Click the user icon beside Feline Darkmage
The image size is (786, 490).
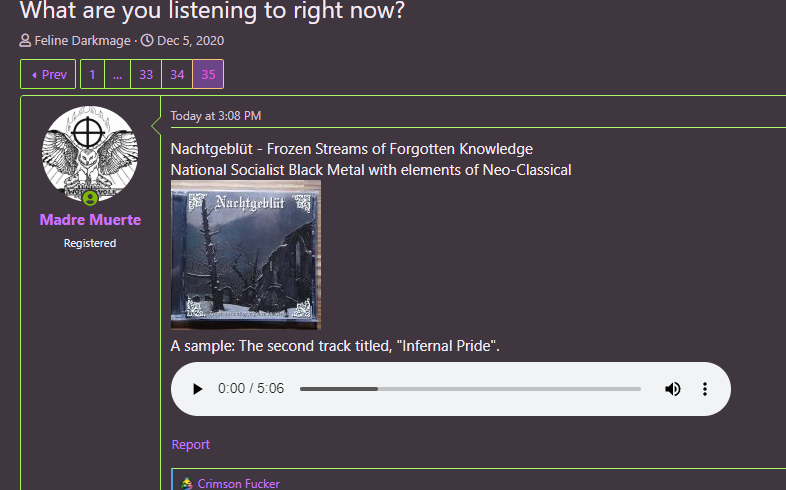(26, 41)
